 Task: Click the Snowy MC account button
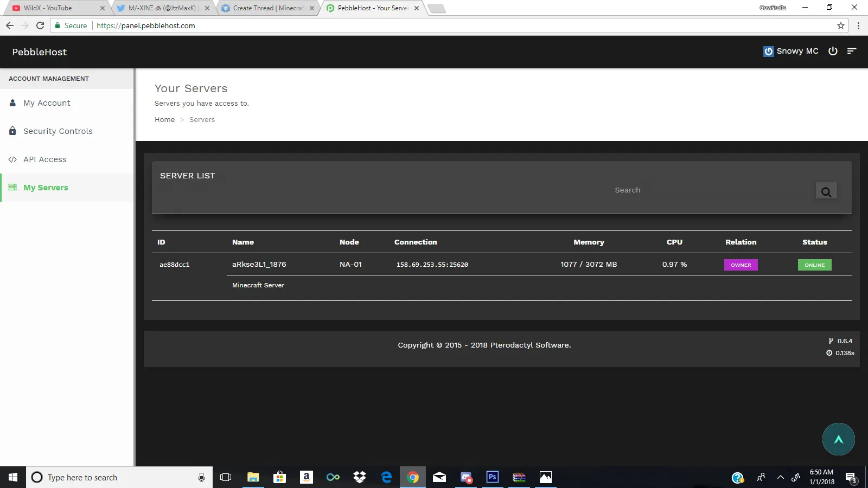click(x=790, y=51)
